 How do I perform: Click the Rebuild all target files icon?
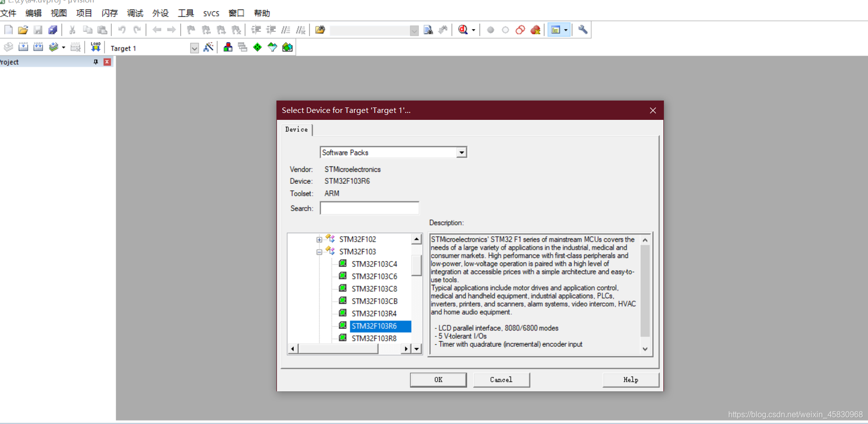tap(38, 47)
